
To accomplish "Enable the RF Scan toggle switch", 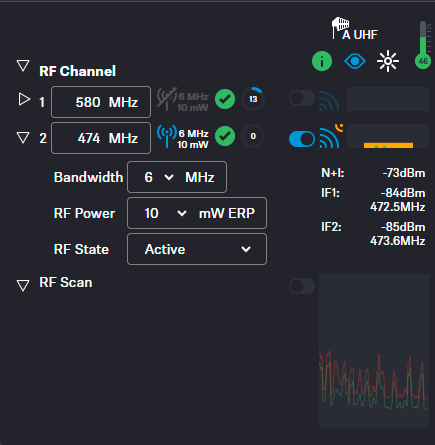I will coord(302,286).
